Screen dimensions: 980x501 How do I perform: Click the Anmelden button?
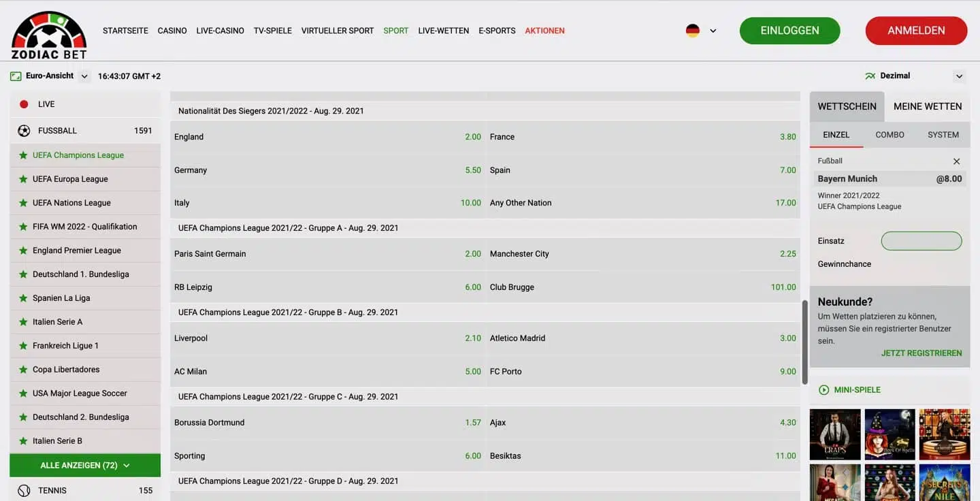917,31
